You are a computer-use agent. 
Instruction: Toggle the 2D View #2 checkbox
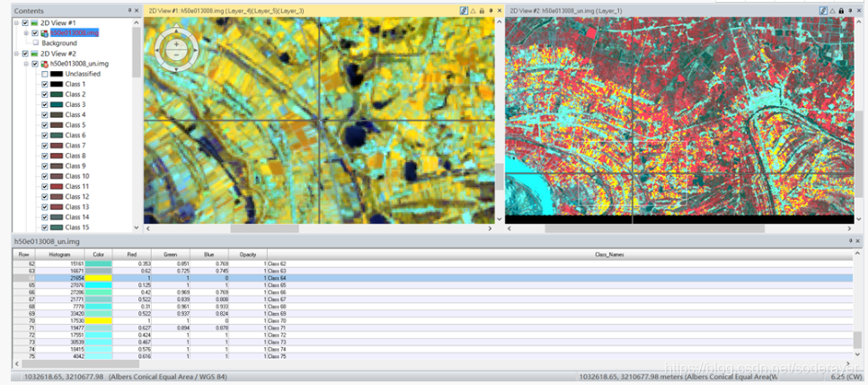click(x=24, y=53)
